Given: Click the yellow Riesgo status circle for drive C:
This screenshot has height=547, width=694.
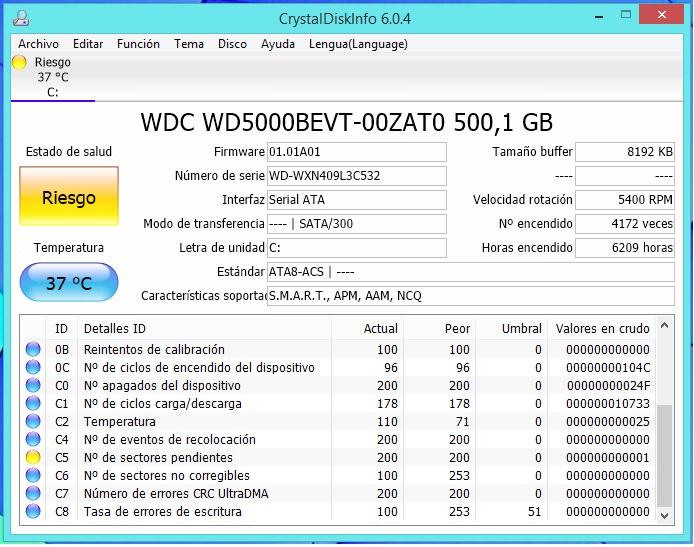Looking at the screenshot, I should 19,62.
